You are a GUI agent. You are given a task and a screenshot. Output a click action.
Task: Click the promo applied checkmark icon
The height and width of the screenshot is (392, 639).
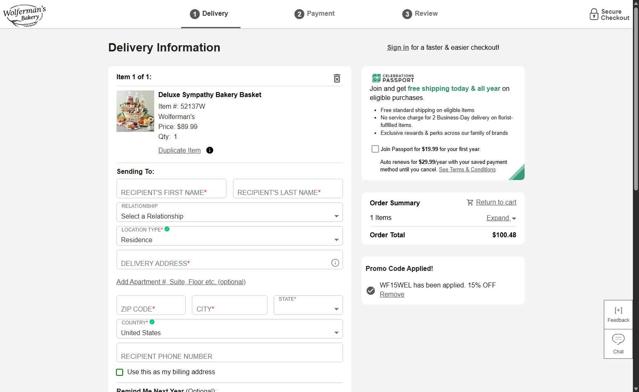coord(370,291)
